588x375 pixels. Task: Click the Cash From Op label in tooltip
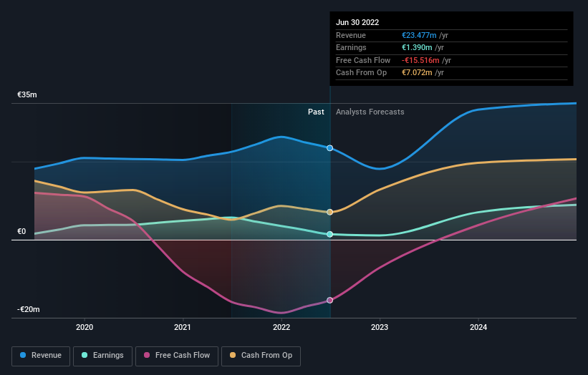[361, 73]
